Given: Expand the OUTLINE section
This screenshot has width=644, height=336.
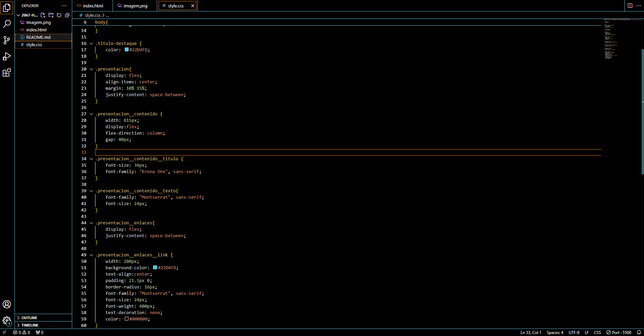Looking at the screenshot, I should [x=43, y=318].
